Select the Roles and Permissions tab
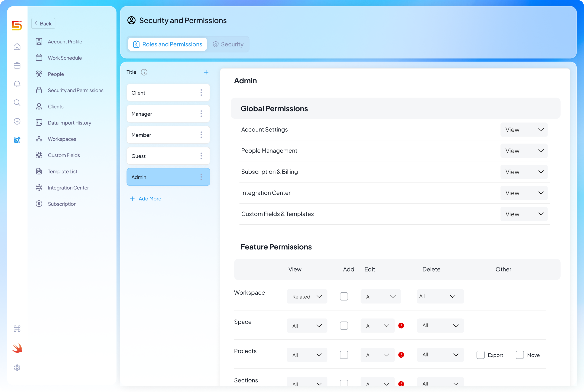This screenshot has height=392, width=584. click(x=167, y=44)
